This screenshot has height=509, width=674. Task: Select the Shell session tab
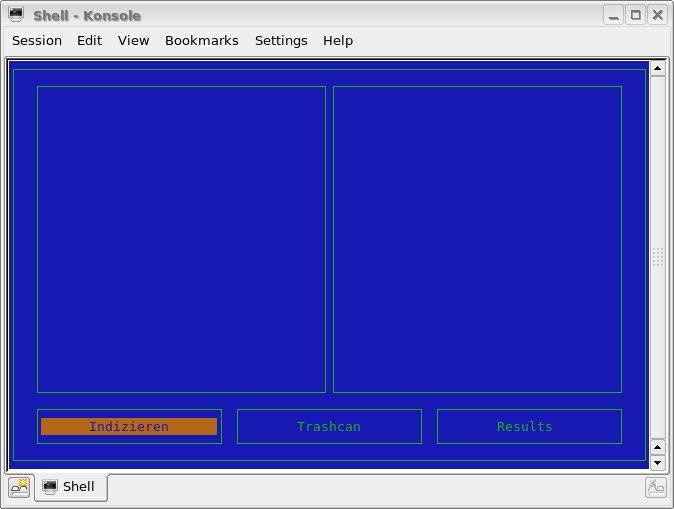(70, 487)
